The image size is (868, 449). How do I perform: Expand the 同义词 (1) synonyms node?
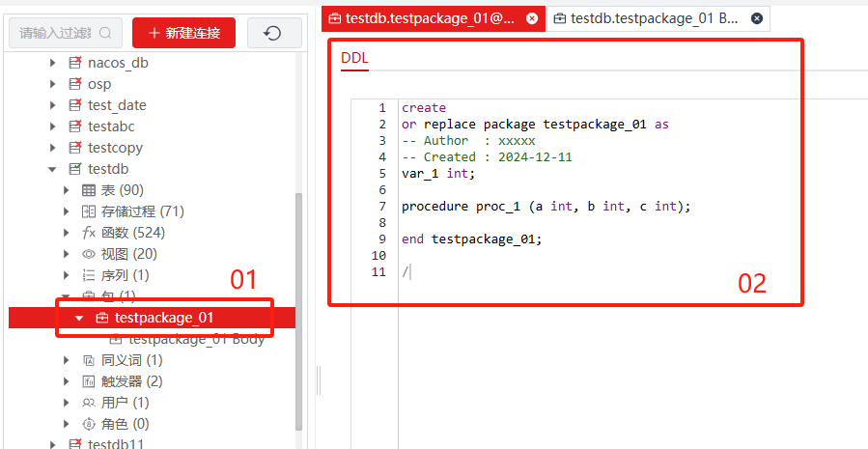point(67,360)
